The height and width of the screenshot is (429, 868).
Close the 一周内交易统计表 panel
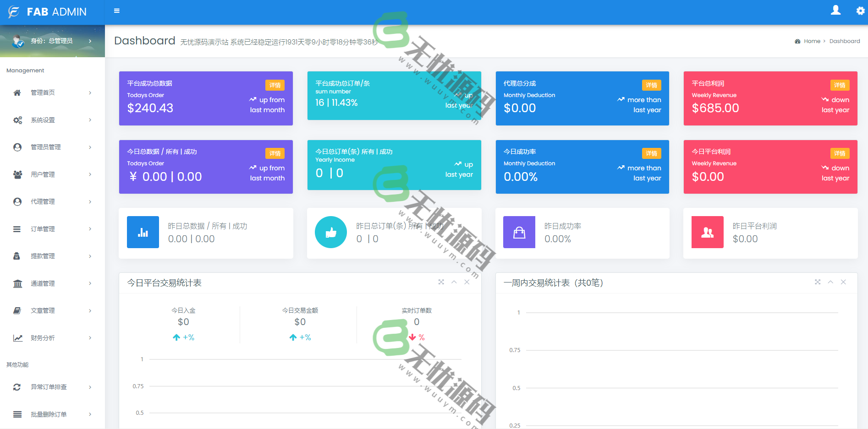pyautogui.click(x=843, y=282)
